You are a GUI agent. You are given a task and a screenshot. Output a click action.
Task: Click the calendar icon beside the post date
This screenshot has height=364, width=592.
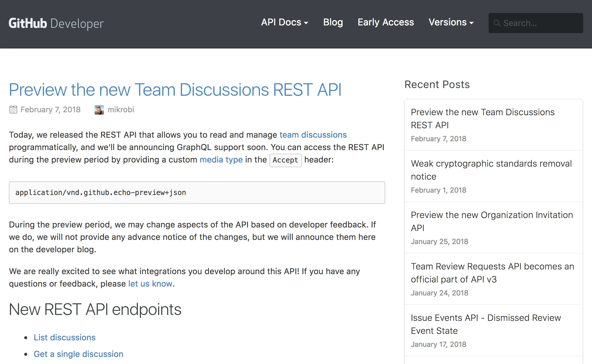13,110
